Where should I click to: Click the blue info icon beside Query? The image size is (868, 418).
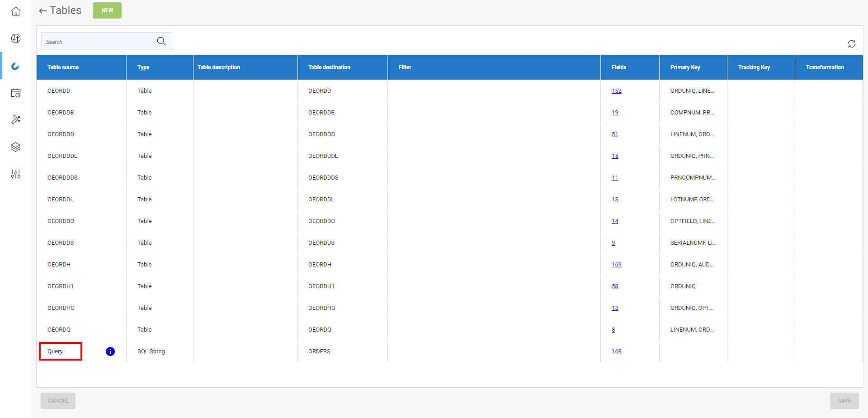[110, 351]
